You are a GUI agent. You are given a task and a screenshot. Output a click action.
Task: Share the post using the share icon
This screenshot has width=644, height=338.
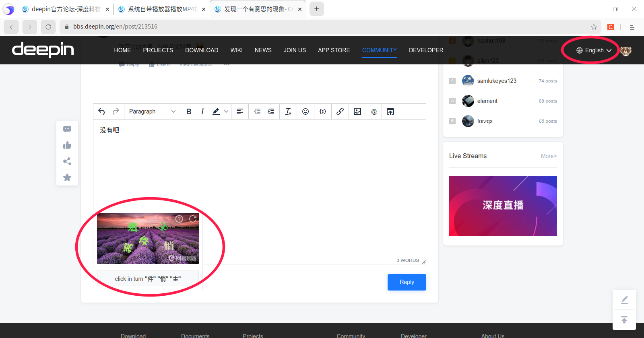[67, 161]
